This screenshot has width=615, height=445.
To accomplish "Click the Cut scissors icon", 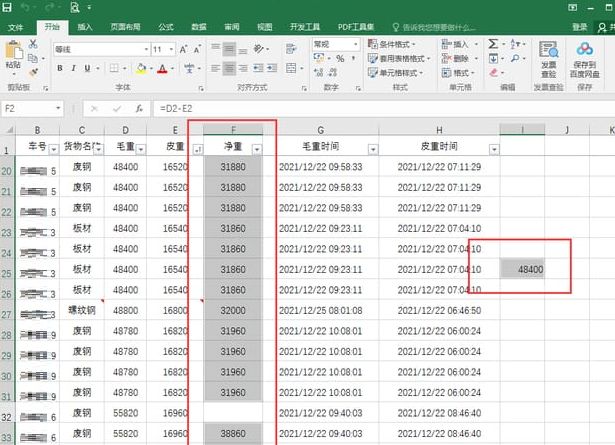I will tap(33, 44).
